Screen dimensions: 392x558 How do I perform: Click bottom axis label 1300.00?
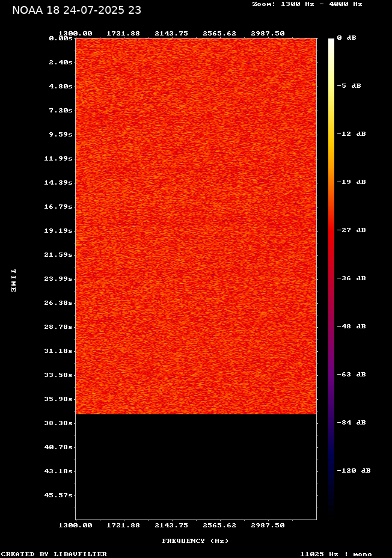(x=75, y=526)
